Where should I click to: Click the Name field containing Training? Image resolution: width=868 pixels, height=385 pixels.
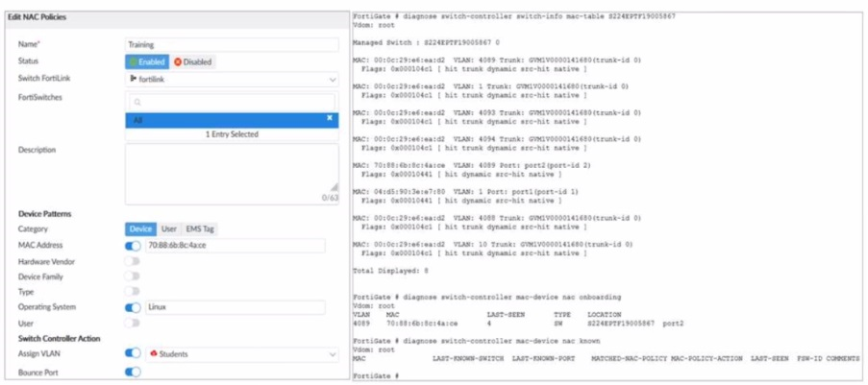[232, 45]
